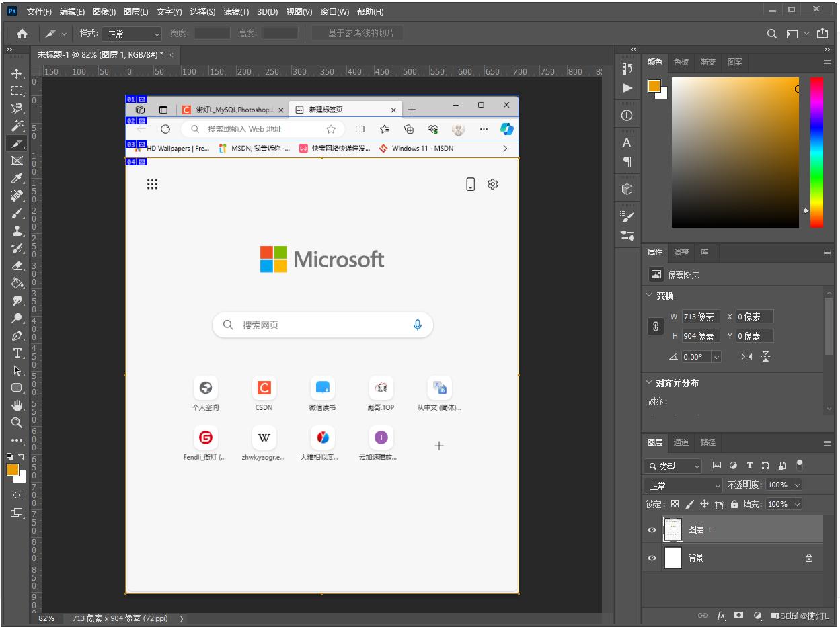Toggle pixel layer filter icon
This screenshot has width=840, height=627.
click(717, 465)
